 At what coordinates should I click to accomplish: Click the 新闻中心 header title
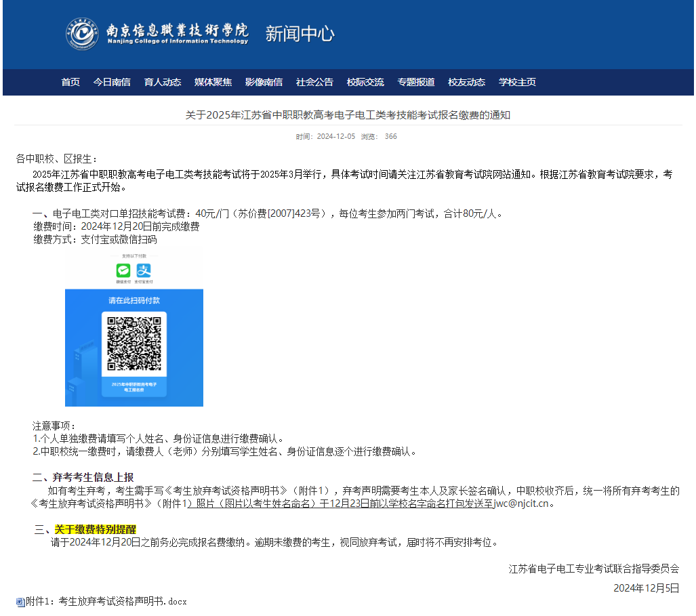(x=300, y=34)
